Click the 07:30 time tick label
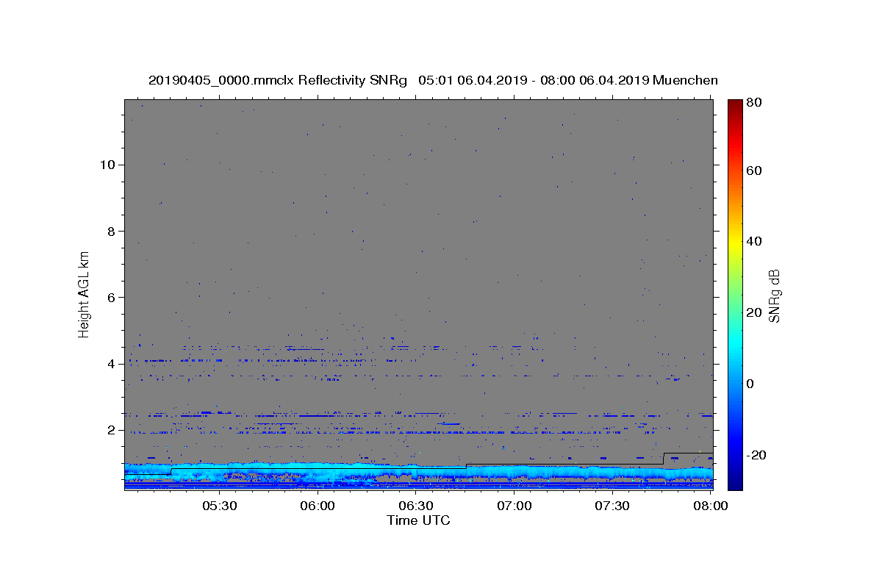This screenshot has height=588, width=882. click(612, 506)
